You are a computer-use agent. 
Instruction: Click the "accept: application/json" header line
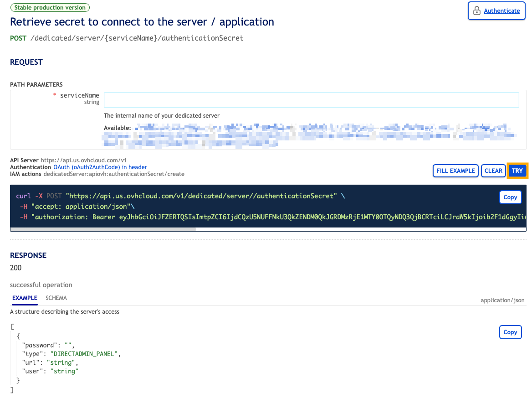coord(77,207)
